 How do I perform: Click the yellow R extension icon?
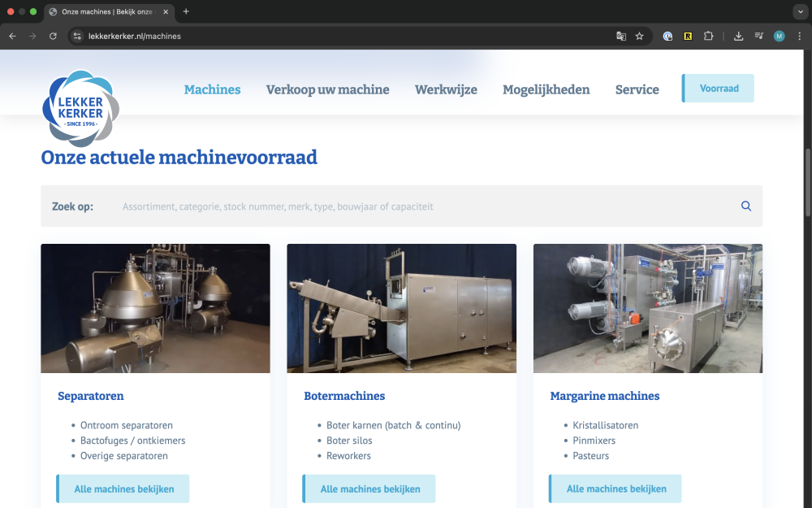point(688,36)
